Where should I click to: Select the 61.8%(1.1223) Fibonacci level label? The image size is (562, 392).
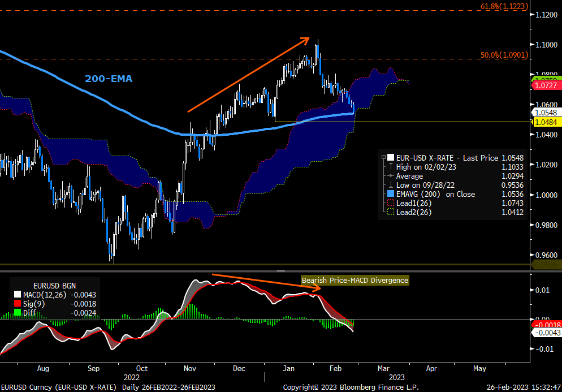point(504,6)
